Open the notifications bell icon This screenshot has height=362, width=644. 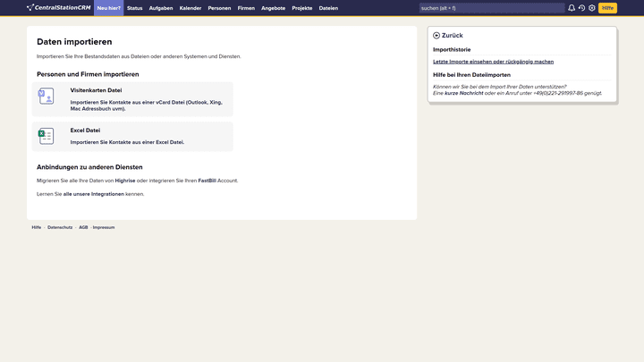click(x=572, y=8)
